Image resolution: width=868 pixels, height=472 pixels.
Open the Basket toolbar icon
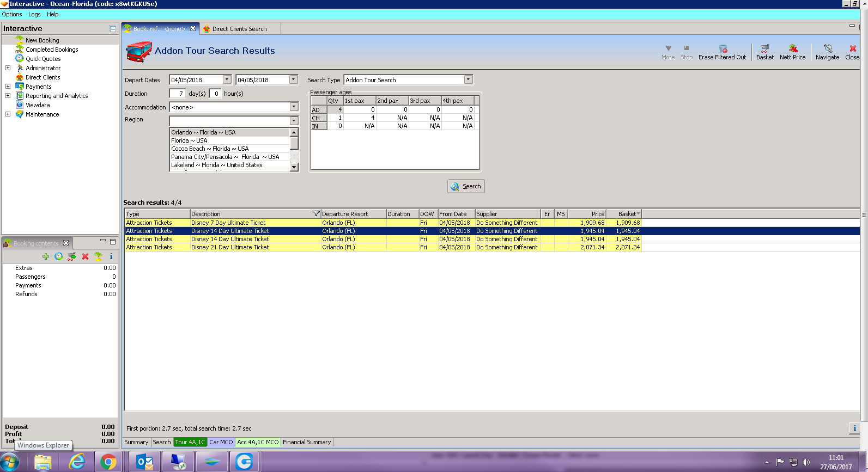[x=764, y=52]
